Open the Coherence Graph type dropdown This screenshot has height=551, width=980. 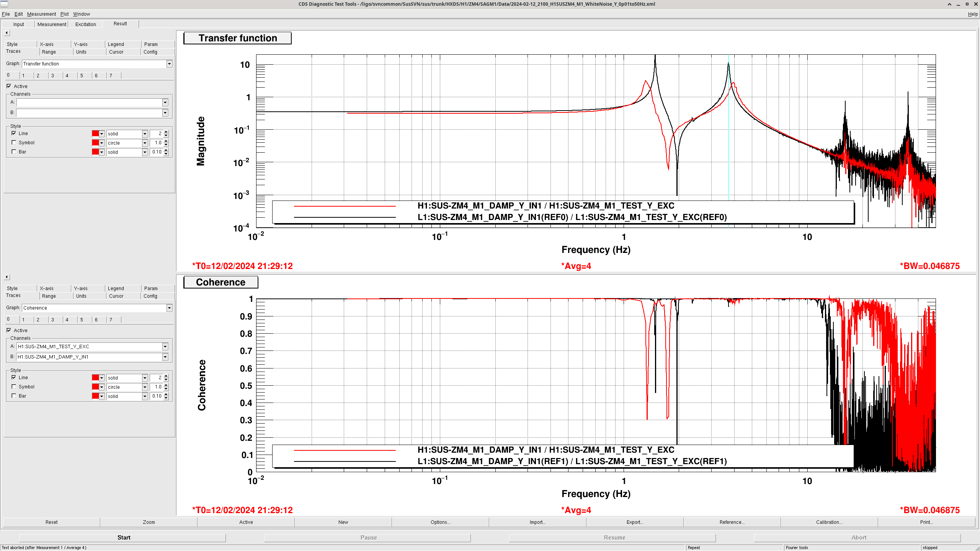point(169,308)
